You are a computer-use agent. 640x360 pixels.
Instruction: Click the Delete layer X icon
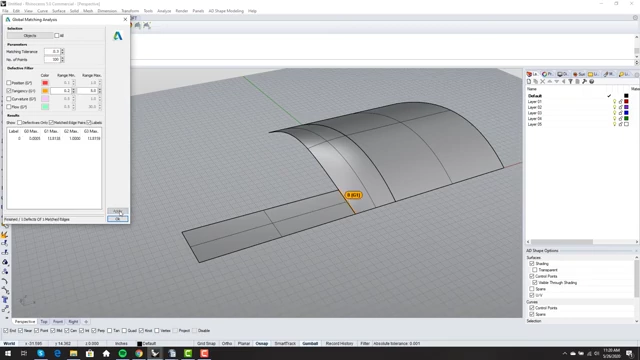pos(542,82)
